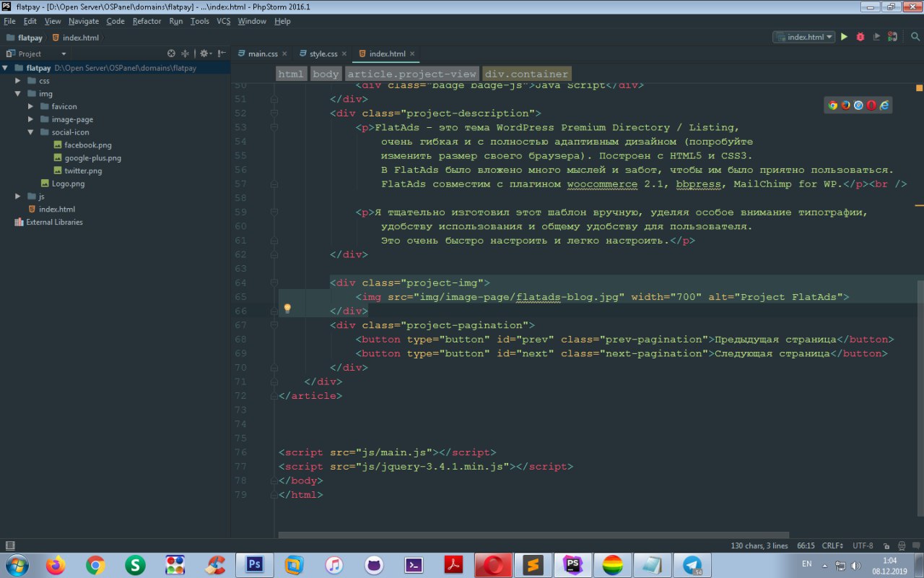Collapse the social-icon folder arrow
The width and height of the screenshot is (924, 578).
(31, 132)
